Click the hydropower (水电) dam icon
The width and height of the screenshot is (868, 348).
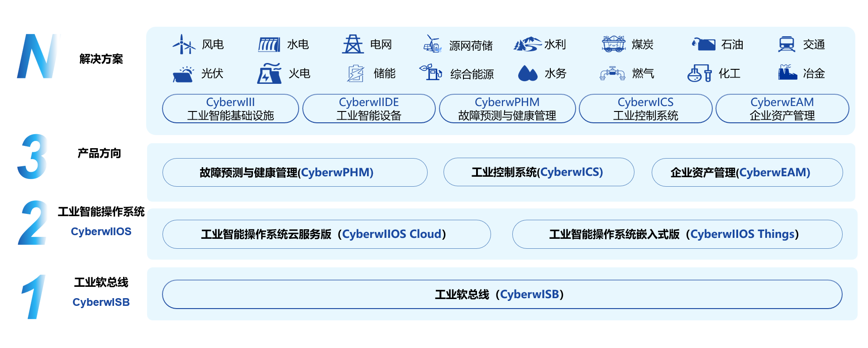(269, 44)
